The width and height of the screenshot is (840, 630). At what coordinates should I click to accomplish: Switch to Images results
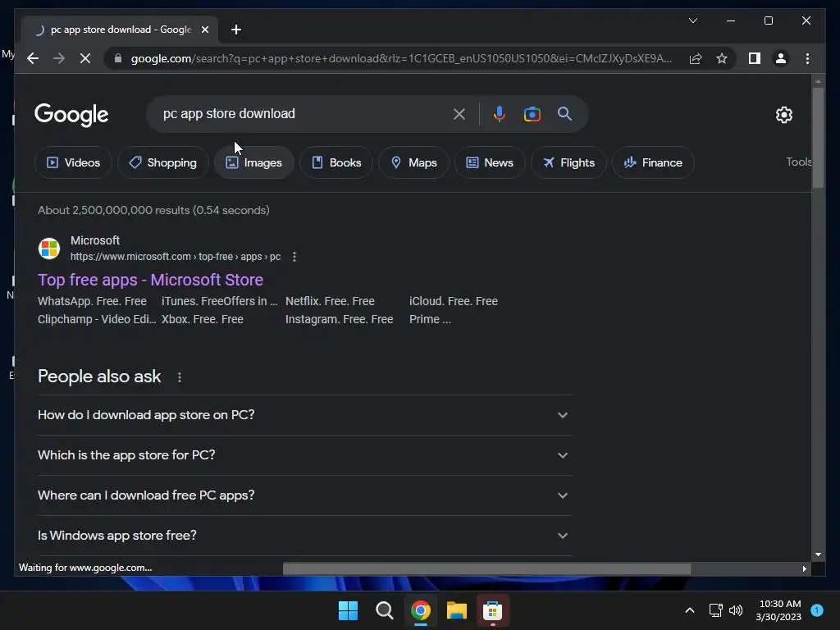pos(253,162)
